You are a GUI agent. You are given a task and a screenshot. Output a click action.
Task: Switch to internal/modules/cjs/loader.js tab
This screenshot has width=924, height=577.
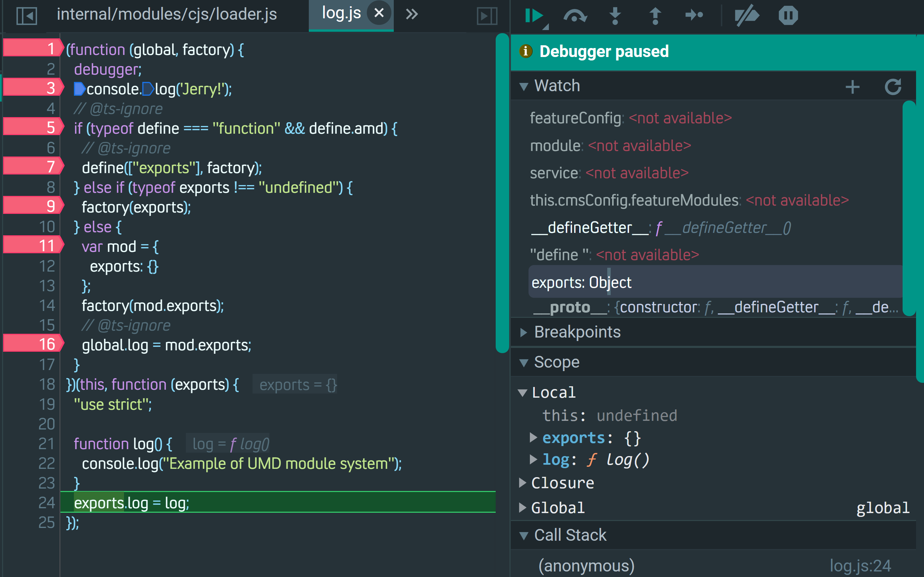(167, 15)
